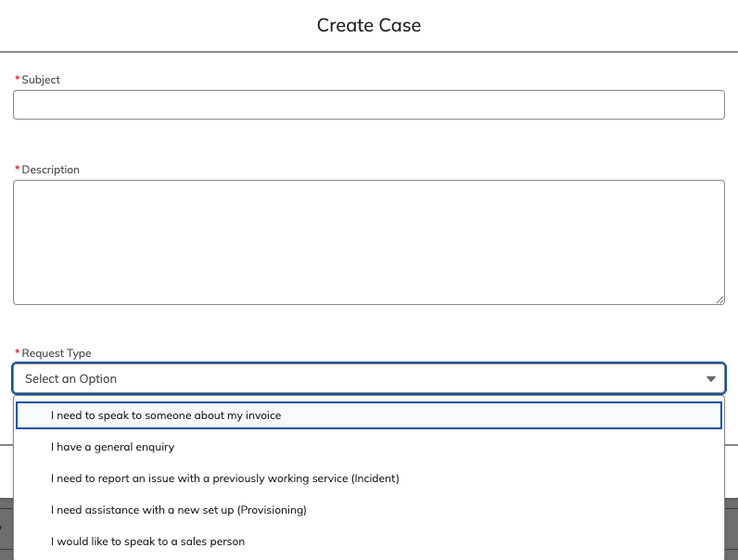Open the Request Type combo box
Viewport: 738px width, 560px height.
click(368, 378)
